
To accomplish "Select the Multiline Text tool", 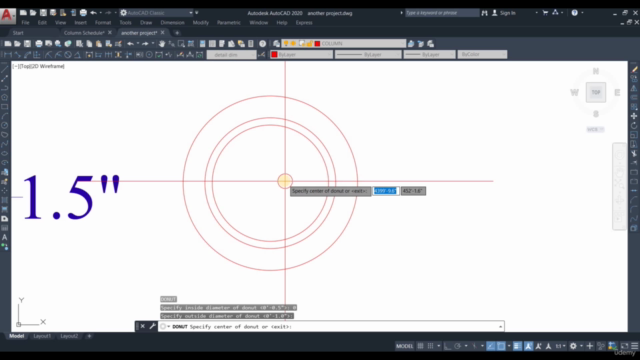I will 4,237.
